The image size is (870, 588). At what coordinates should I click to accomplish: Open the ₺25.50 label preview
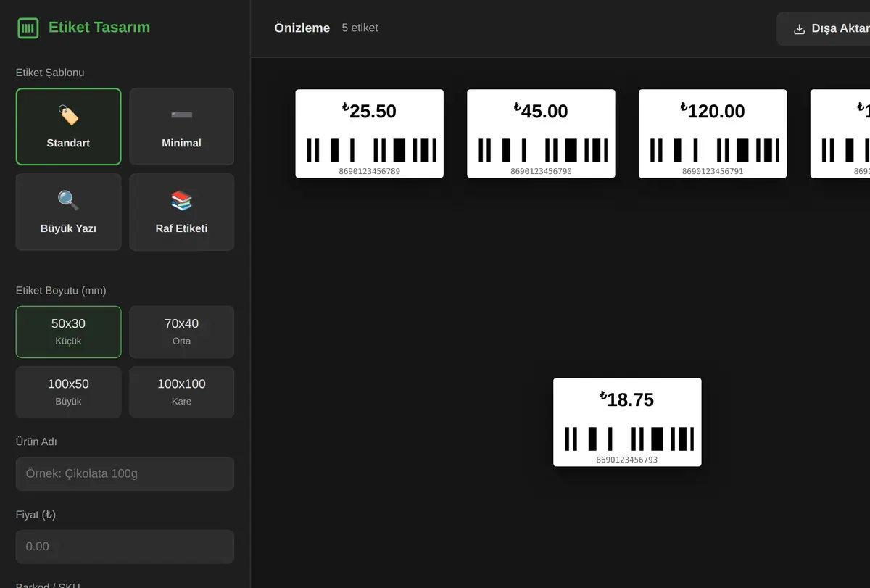pyautogui.click(x=369, y=133)
